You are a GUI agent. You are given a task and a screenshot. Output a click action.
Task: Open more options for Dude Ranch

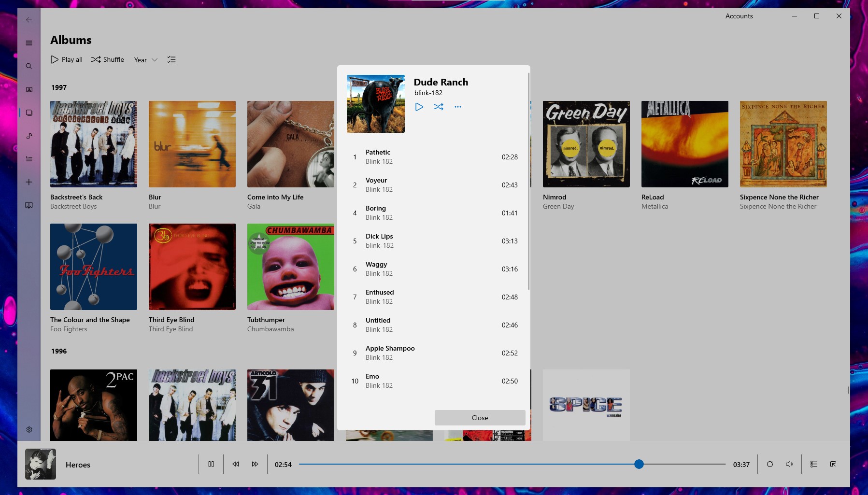pyautogui.click(x=458, y=107)
